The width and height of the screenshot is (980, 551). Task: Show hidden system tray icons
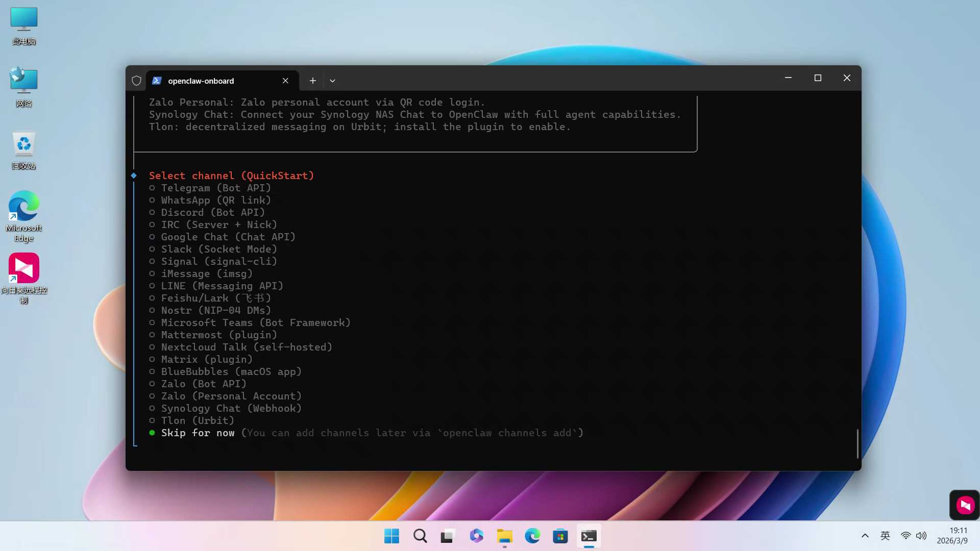[x=865, y=536]
